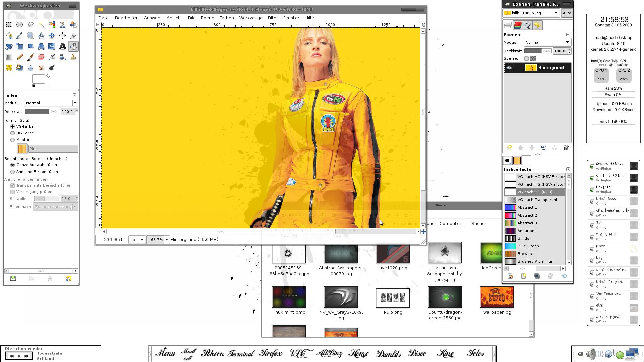Toggle visibility eye of Hintergrund layer

509,68
